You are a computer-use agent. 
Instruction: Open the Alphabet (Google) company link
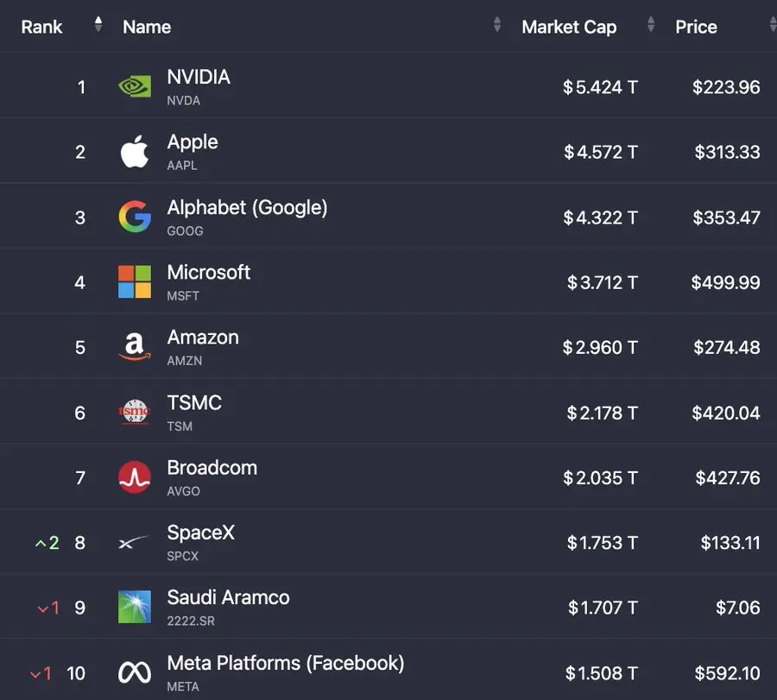[247, 207]
